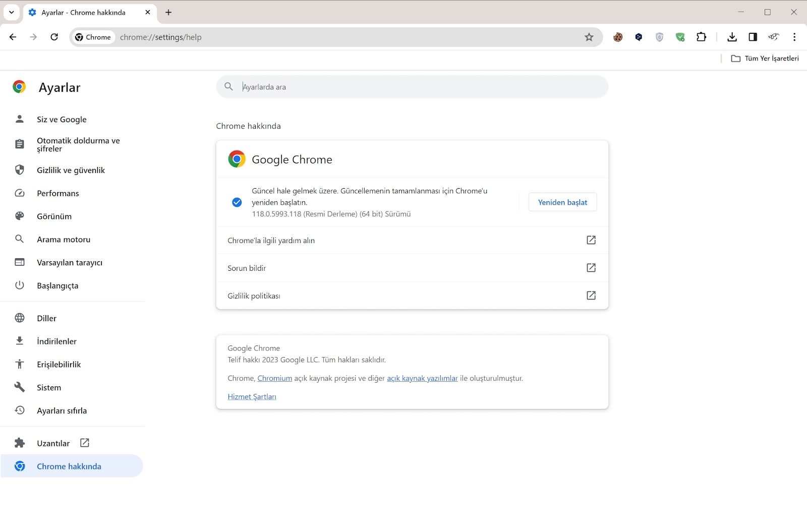Open Uzantılar extensions page

pos(72,443)
